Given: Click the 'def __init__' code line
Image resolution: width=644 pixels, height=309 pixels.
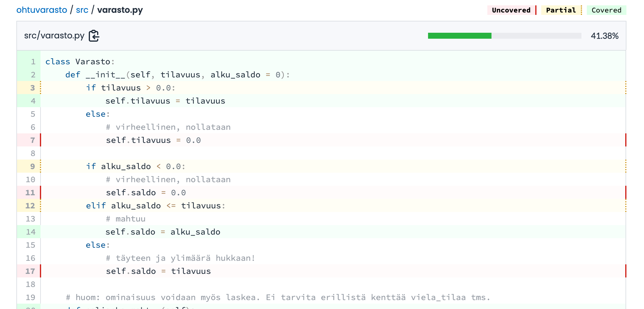Looking at the screenshot, I should pos(177,75).
